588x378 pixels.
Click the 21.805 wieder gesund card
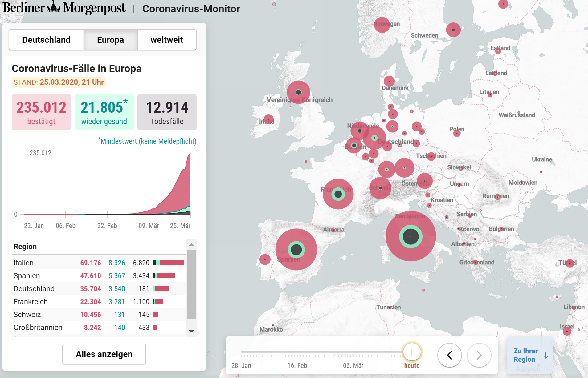(x=104, y=112)
